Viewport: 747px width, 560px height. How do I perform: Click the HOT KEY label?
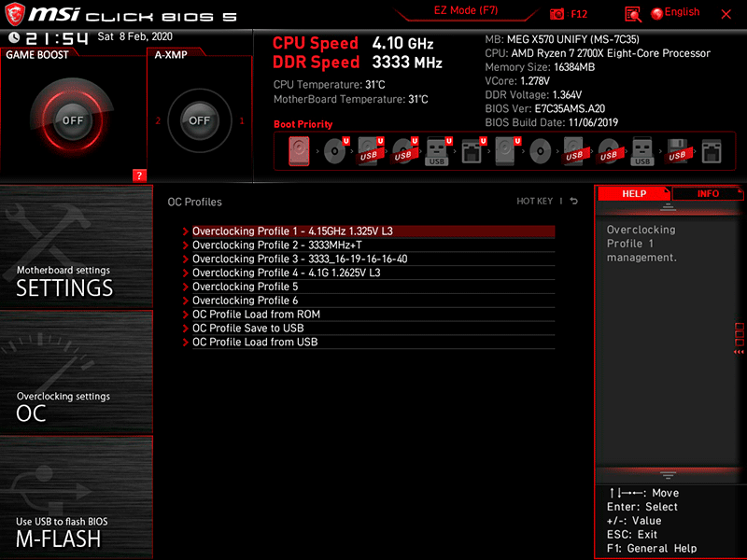tap(534, 201)
